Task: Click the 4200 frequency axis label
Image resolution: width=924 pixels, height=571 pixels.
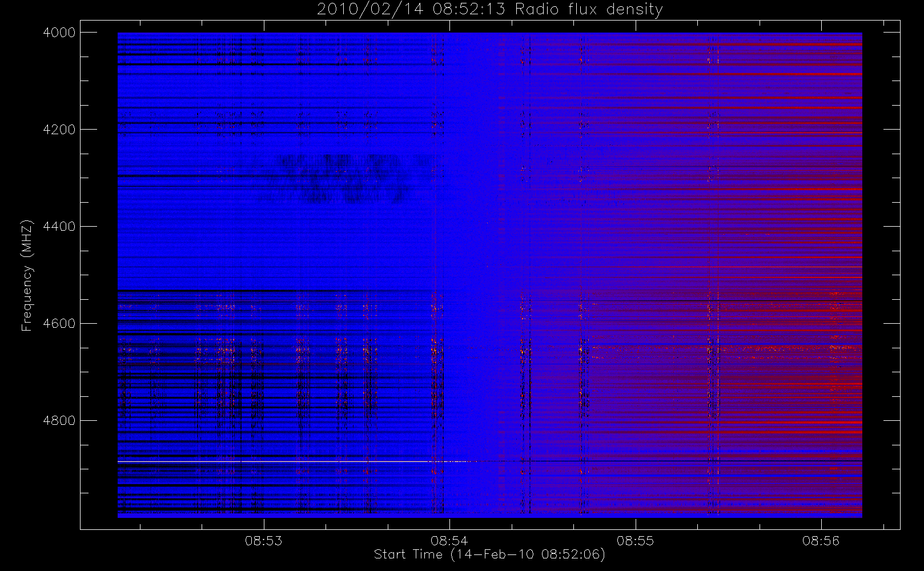Action: (59, 130)
